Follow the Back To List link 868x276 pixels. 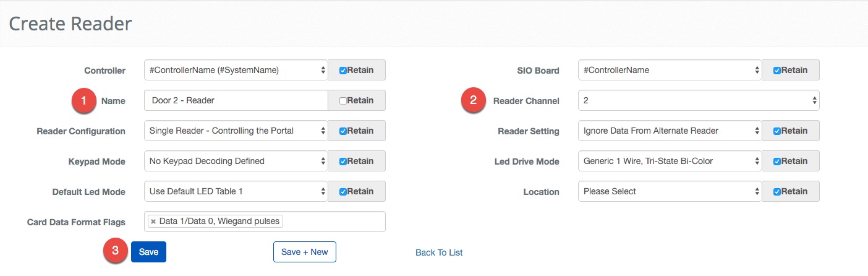[x=439, y=252]
